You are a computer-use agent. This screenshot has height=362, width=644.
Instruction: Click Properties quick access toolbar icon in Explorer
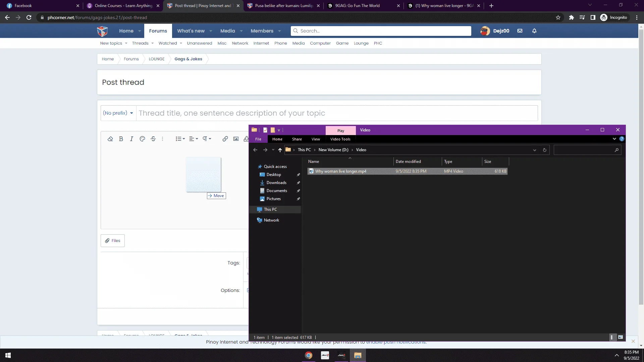[265, 130]
